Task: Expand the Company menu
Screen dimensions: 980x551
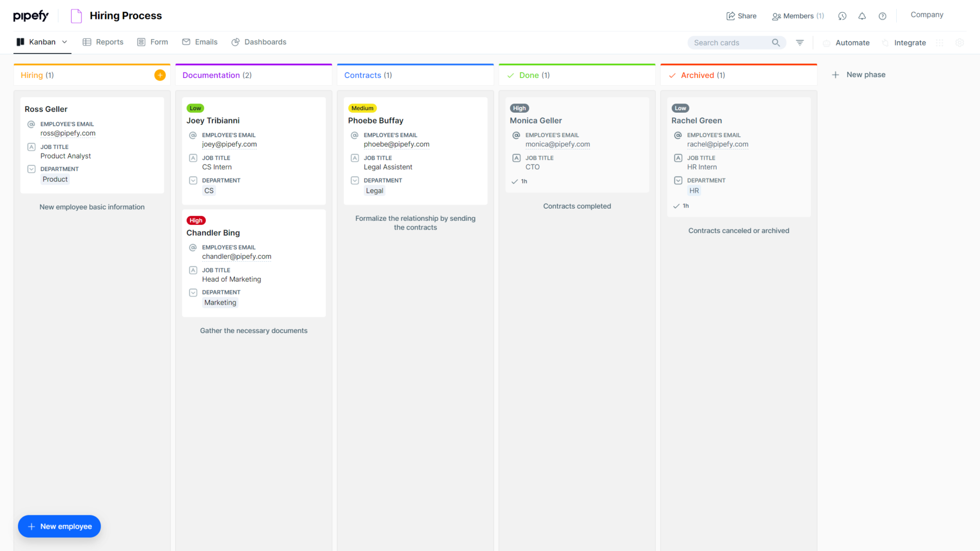Action: (x=926, y=15)
